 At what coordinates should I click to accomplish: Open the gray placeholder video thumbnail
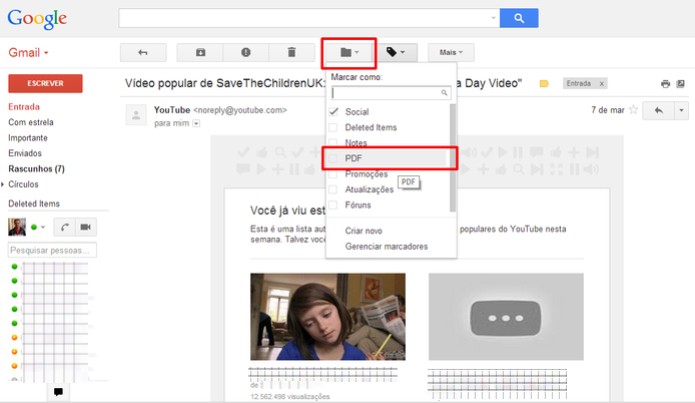point(506,317)
